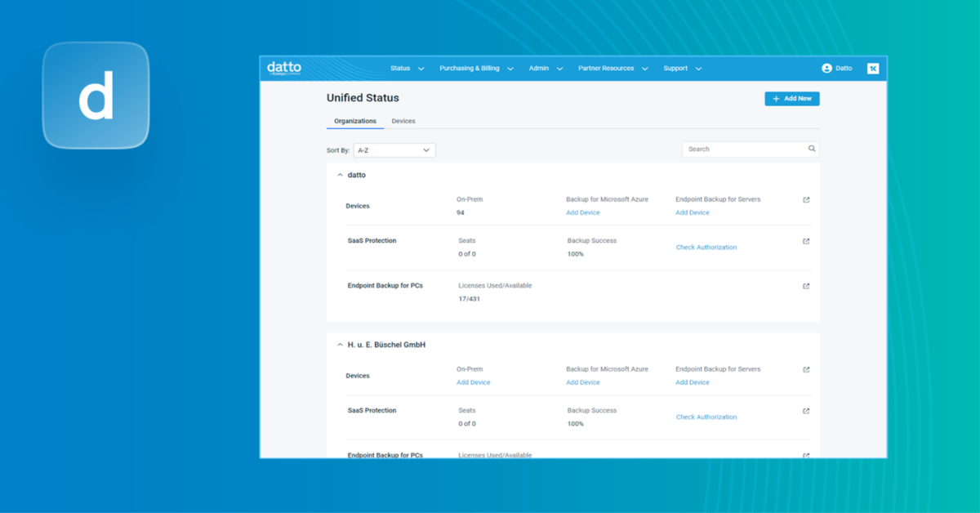Viewport: 980px width, 513px height.
Task: Click into the Search input field
Action: click(745, 149)
